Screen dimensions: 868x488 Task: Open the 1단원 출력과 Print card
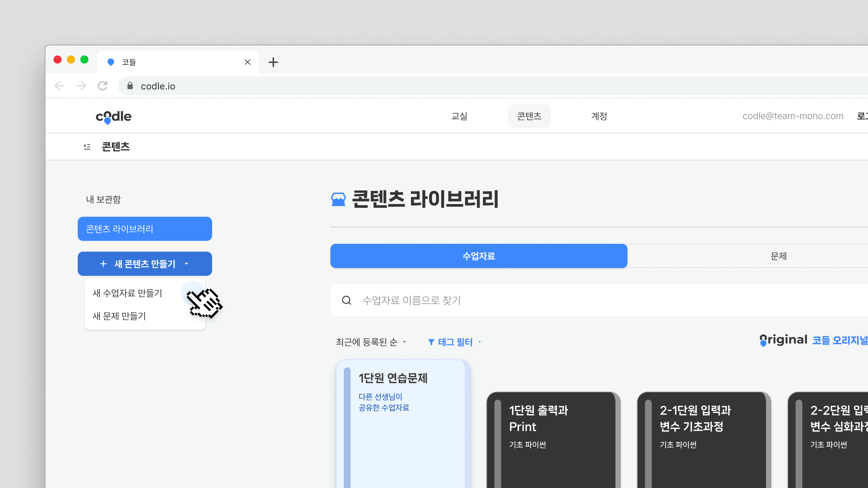coord(553,440)
